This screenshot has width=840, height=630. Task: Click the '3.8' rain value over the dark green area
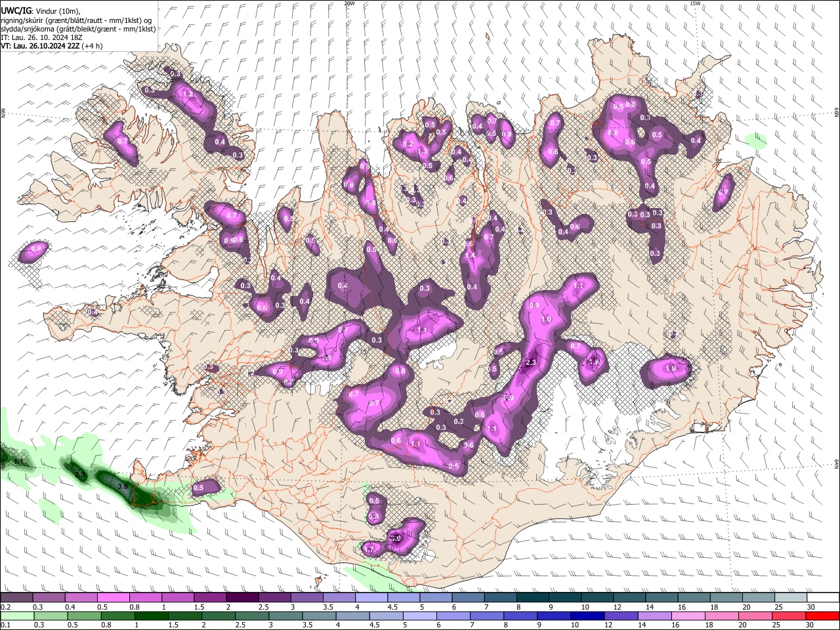click(x=121, y=487)
